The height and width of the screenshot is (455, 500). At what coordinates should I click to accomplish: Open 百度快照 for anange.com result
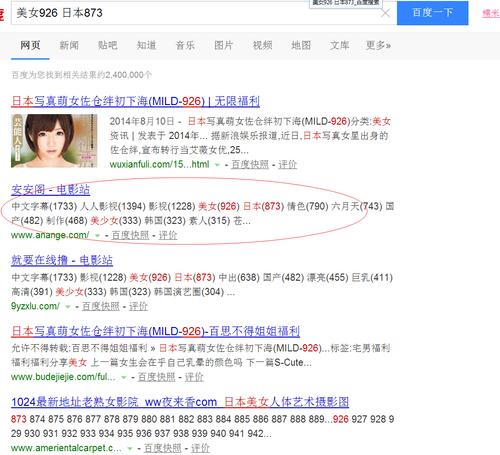point(130,235)
